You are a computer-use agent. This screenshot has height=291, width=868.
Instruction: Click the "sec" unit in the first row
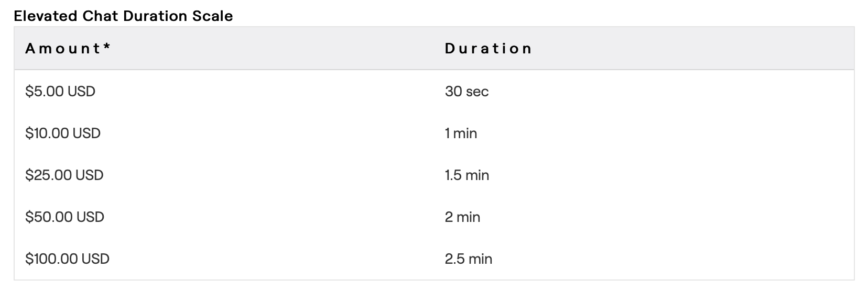click(478, 92)
